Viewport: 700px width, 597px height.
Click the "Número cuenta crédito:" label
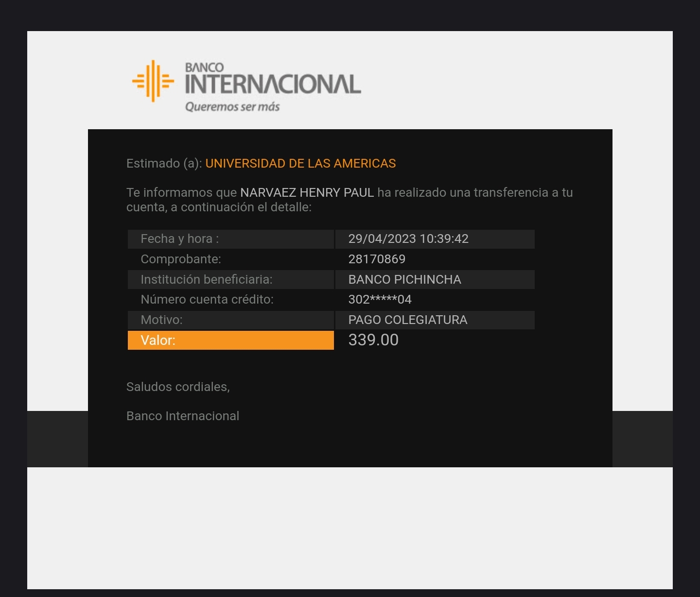[x=207, y=300]
